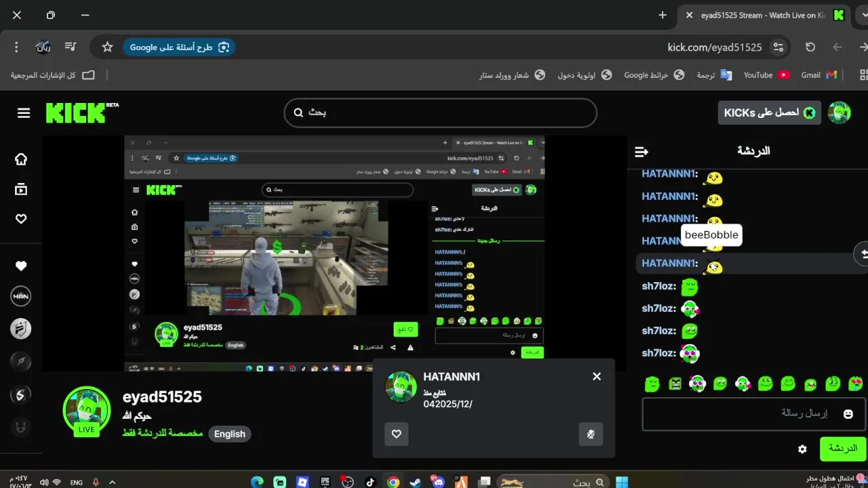Open the خرائط Google bookmark

click(x=655, y=75)
